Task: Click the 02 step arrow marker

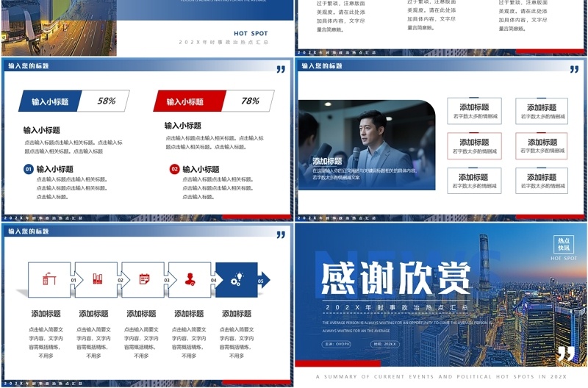Action: 123,280
